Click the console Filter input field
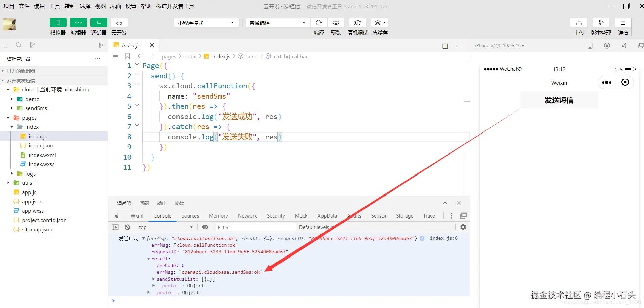 tap(255, 227)
